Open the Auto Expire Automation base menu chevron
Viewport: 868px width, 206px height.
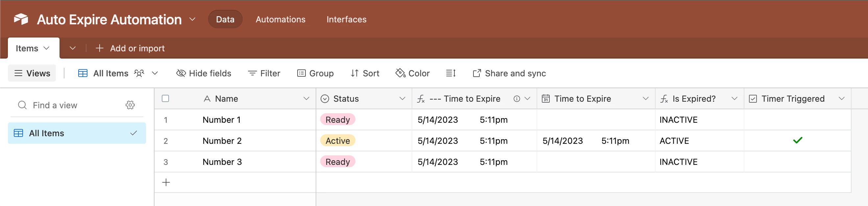coord(192,19)
